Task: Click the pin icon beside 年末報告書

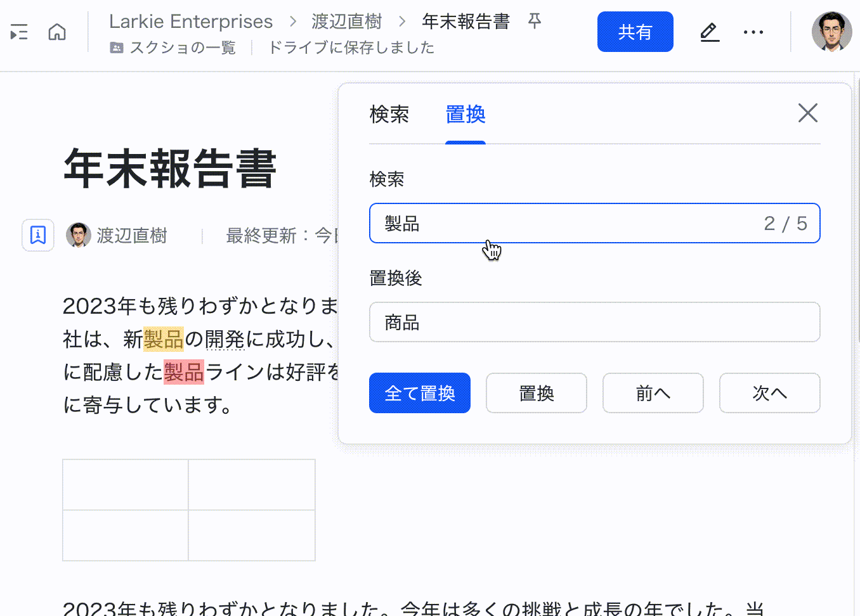Action: pyautogui.click(x=534, y=21)
